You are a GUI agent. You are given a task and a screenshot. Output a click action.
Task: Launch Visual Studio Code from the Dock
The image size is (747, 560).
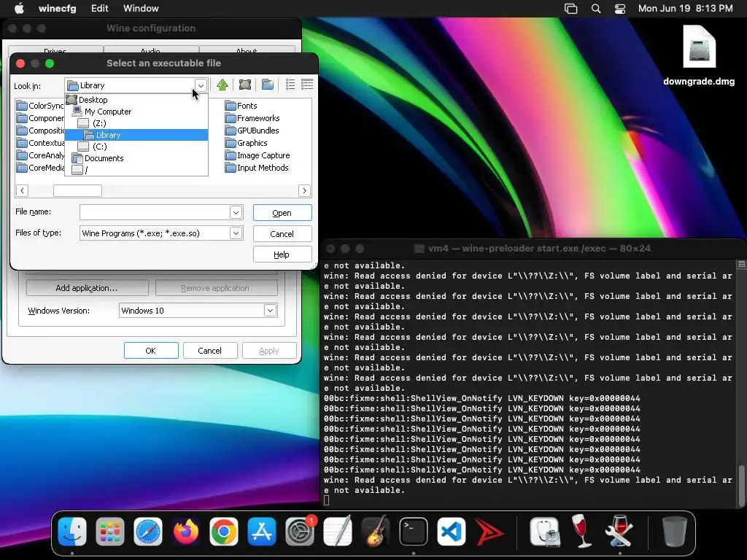[451, 532]
